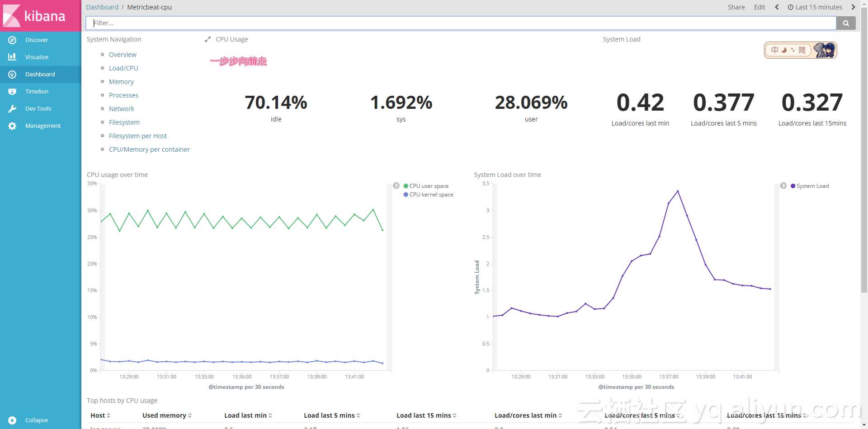Click the search magnifier button

click(x=846, y=23)
